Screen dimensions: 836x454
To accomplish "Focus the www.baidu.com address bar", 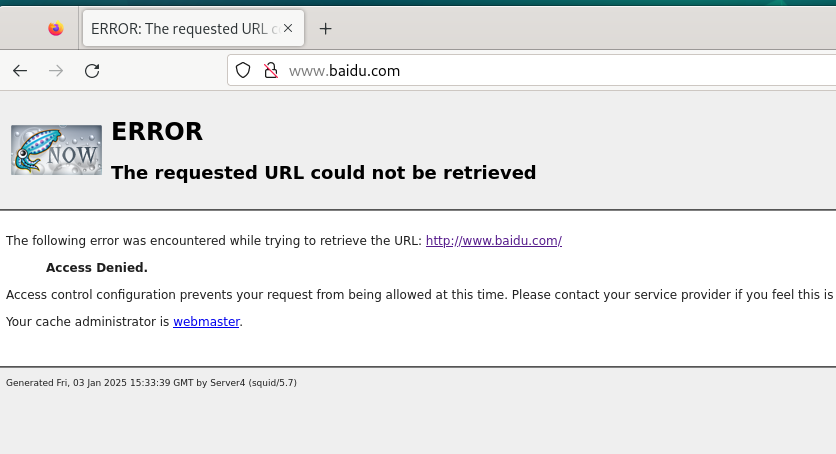I will pyautogui.click(x=533, y=70).
